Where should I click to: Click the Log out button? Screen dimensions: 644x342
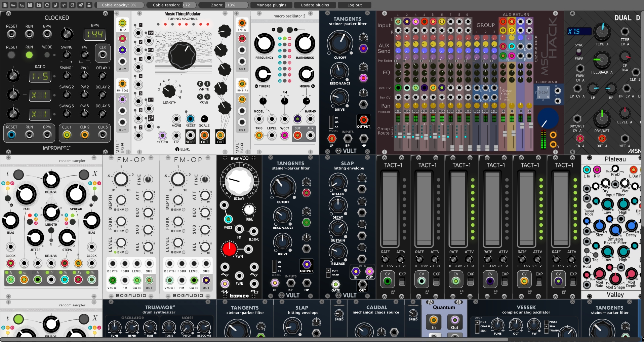tap(355, 5)
